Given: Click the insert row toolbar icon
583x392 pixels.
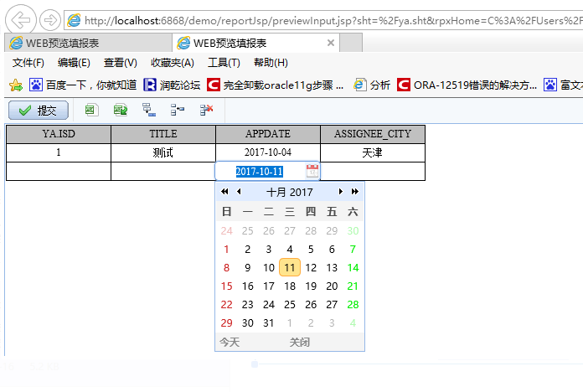Looking at the screenshot, I should pos(178,110).
